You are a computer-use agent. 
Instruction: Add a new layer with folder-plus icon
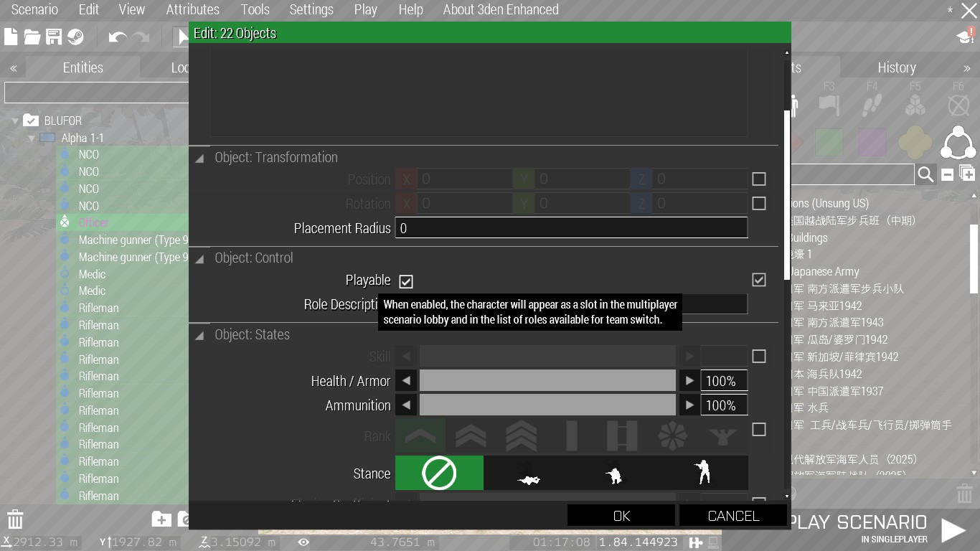pos(161,519)
